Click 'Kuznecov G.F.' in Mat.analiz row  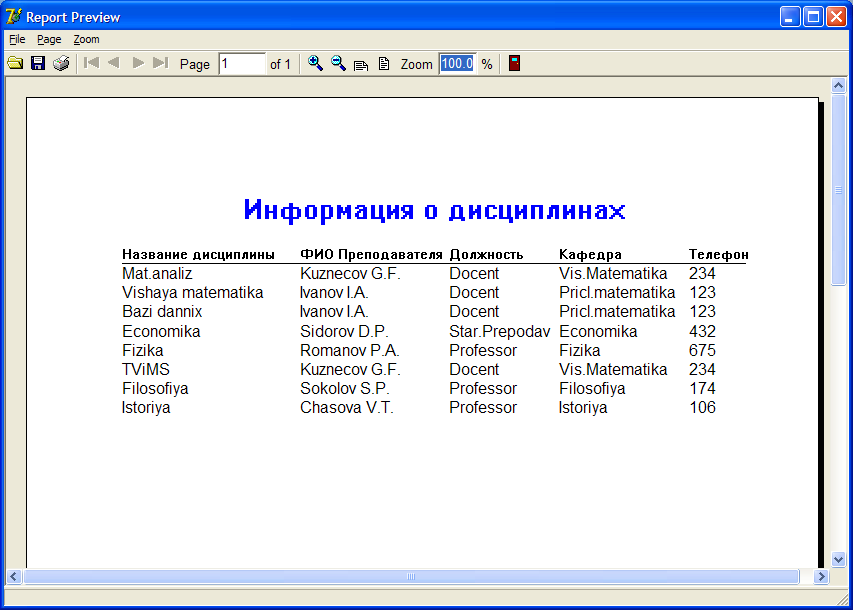click(350, 273)
